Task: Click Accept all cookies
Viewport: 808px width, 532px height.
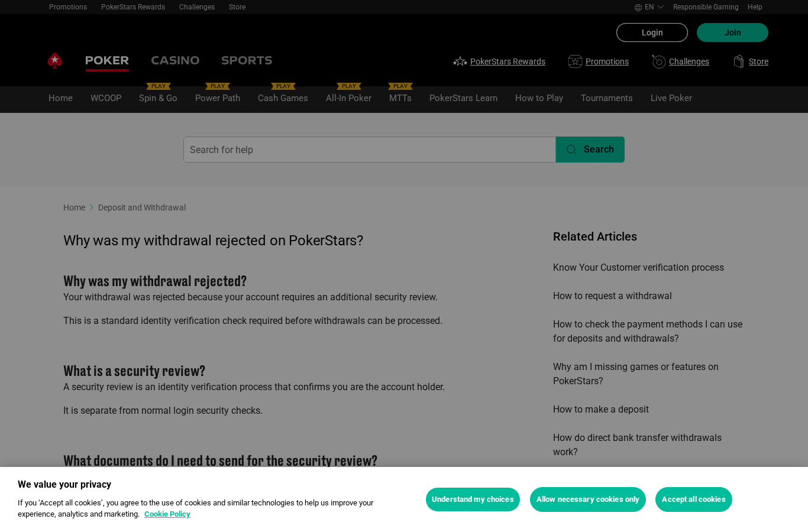Action: pyautogui.click(x=693, y=499)
